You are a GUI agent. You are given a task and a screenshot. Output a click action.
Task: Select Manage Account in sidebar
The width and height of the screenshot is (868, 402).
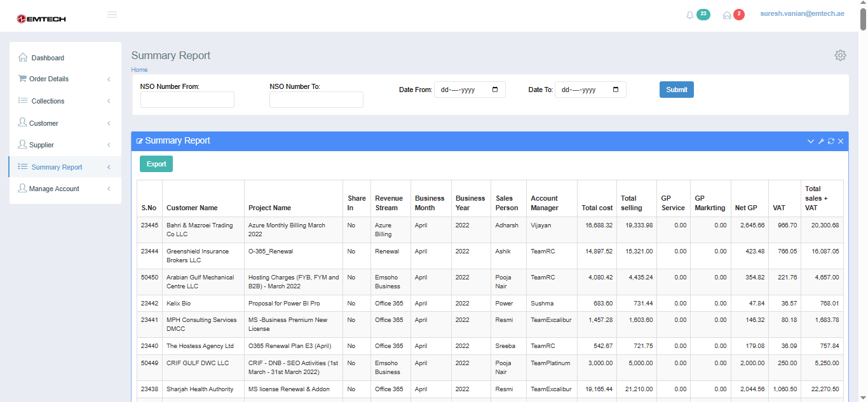pyautogui.click(x=54, y=189)
